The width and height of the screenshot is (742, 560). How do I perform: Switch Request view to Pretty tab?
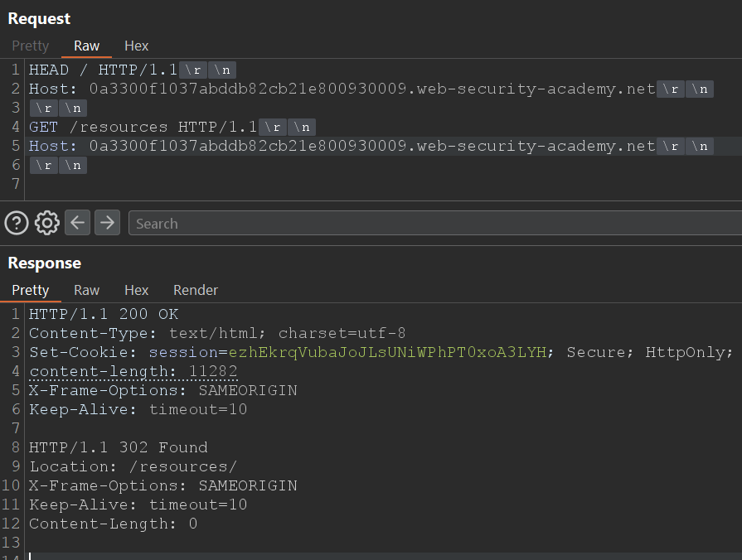(31, 46)
